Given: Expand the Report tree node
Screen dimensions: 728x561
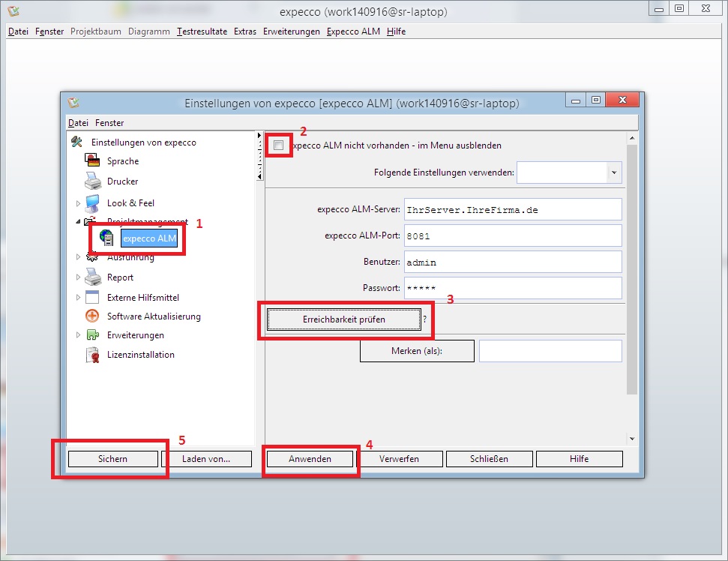Looking at the screenshot, I should point(78,277).
